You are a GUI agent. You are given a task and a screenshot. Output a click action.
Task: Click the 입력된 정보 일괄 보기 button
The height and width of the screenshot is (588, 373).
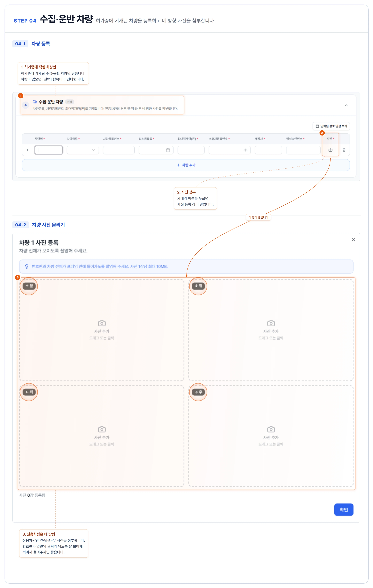point(331,126)
